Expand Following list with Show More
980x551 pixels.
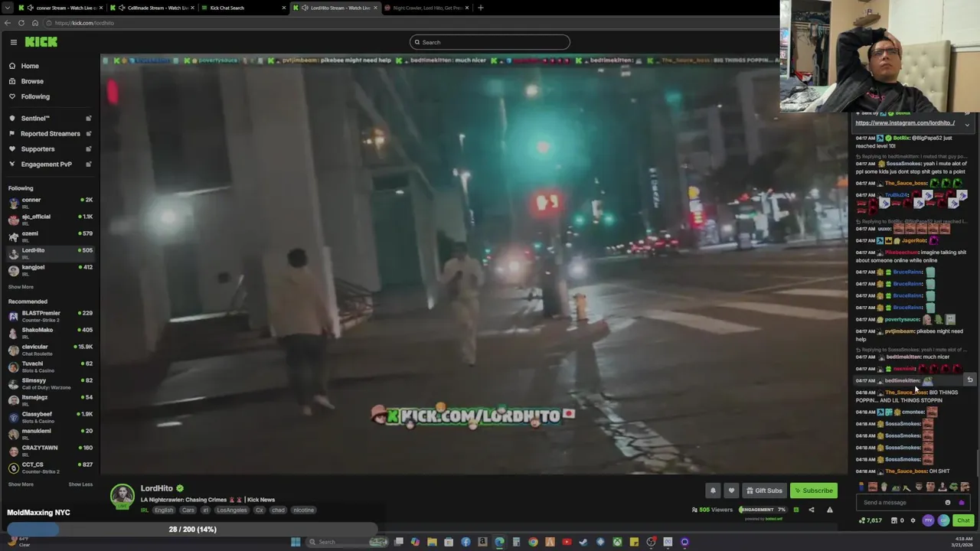coord(21,287)
